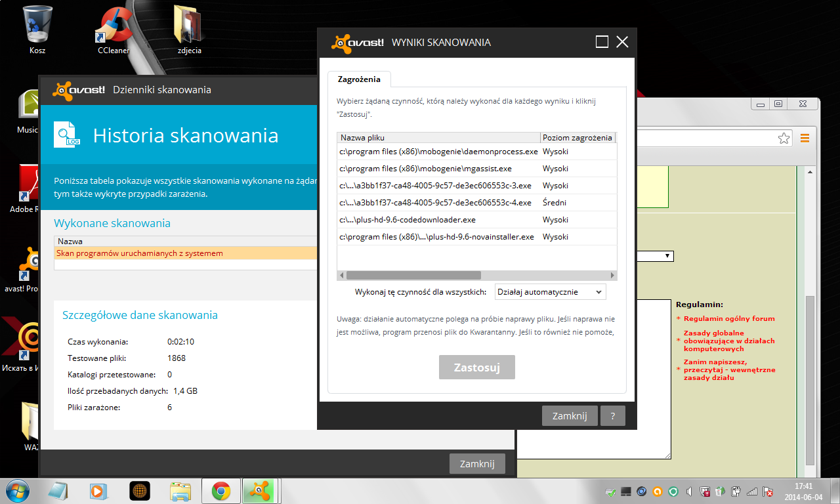Open the Kosz recycle bin icon
This screenshot has width=840, height=504.
coord(37,30)
